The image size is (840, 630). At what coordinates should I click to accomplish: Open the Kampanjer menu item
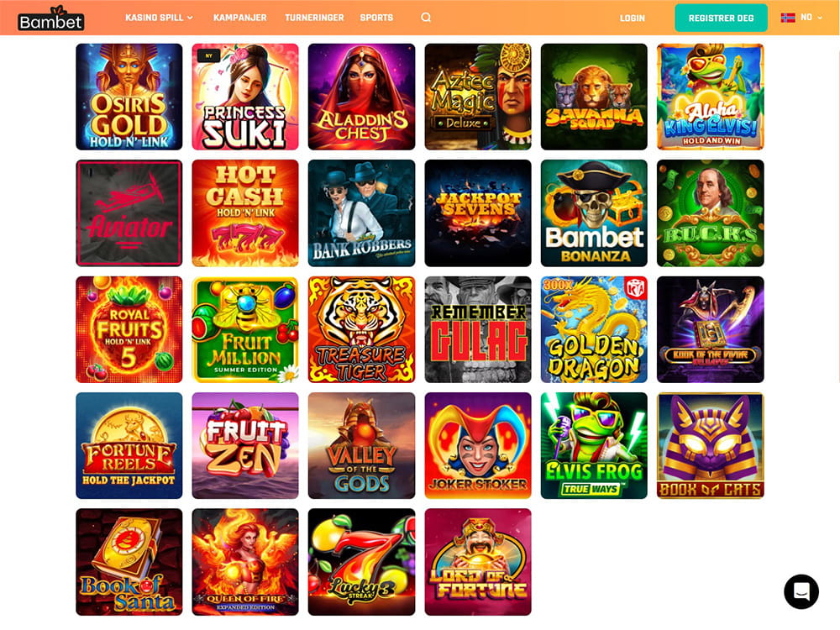click(x=239, y=18)
